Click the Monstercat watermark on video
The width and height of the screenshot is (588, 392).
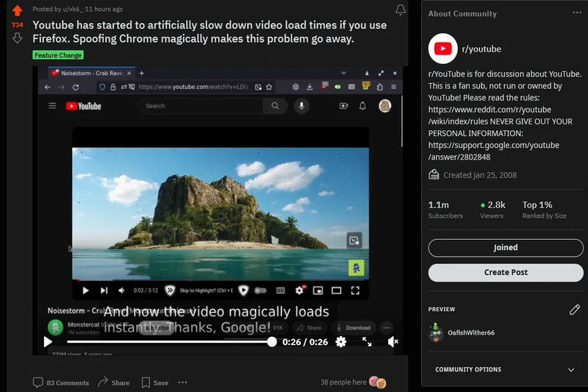pos(356,268)
